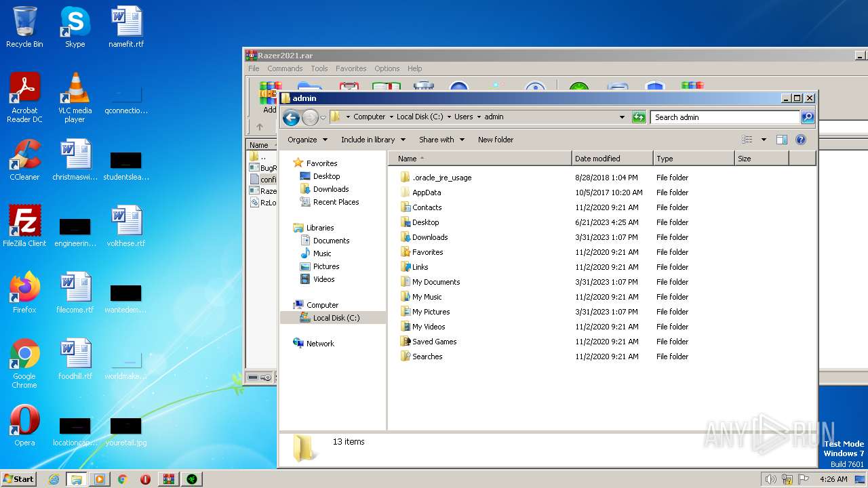Image resolution: width=868 pixels, height=488 pixels.
Task: Open Acrobat Reader DC desktop icon
Action: [x=24, y=98]
